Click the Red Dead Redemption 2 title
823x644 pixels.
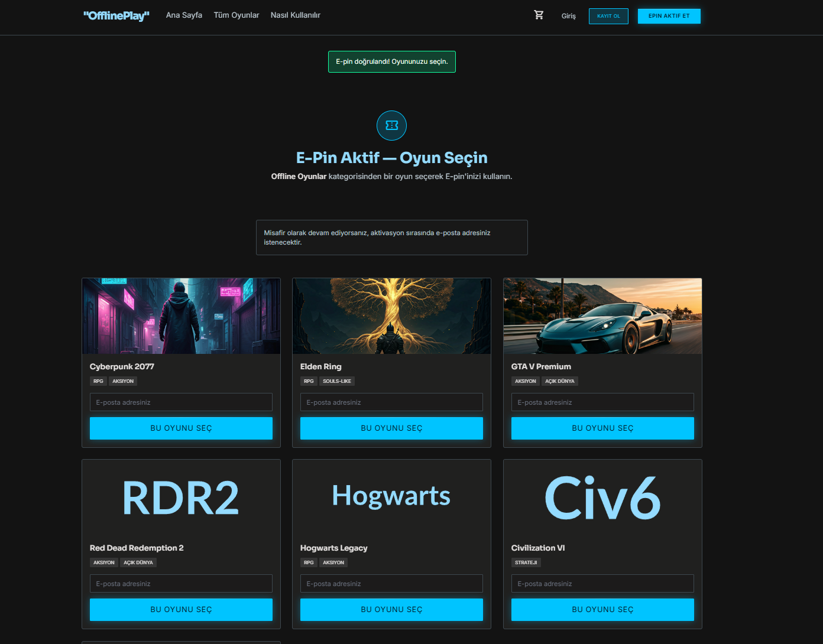coord(137,548)
